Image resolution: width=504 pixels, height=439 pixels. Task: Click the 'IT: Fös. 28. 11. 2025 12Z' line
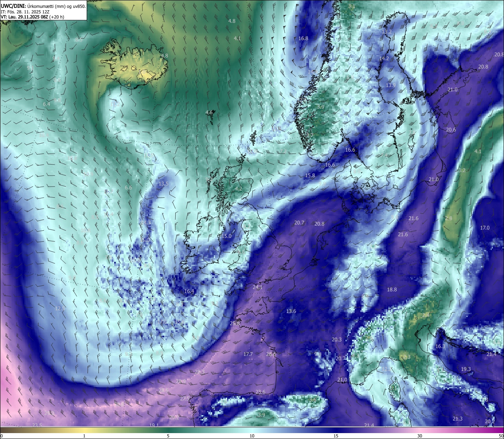coord(25,12)
